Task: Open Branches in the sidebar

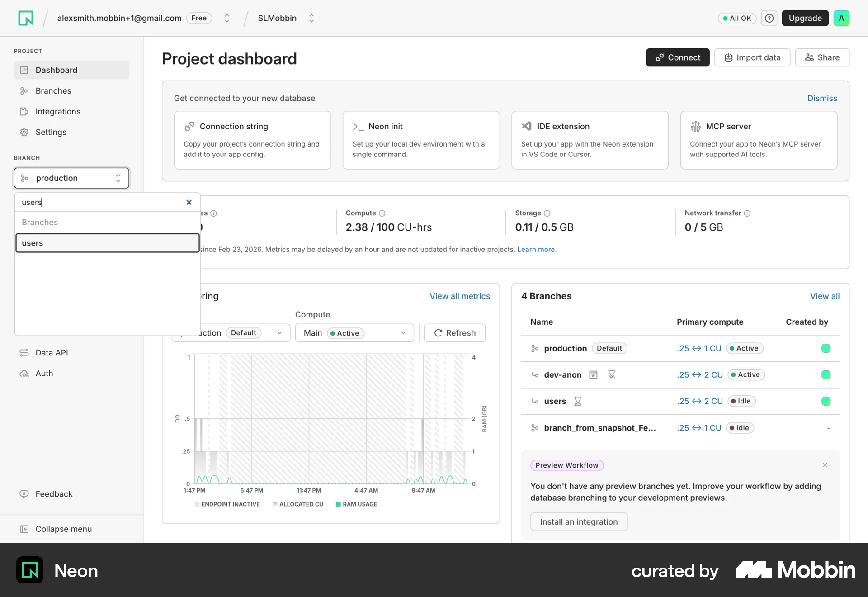Action: (71, 91)
